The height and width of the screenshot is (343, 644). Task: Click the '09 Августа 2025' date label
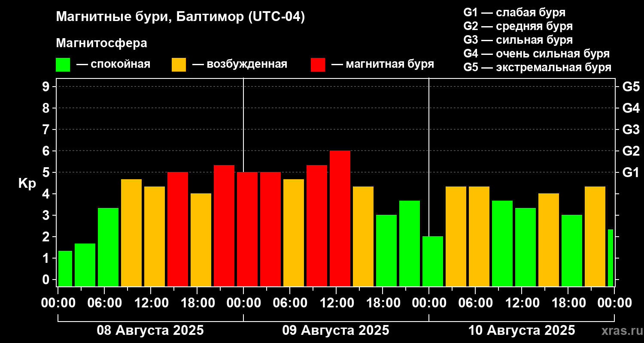pos(336,331)
